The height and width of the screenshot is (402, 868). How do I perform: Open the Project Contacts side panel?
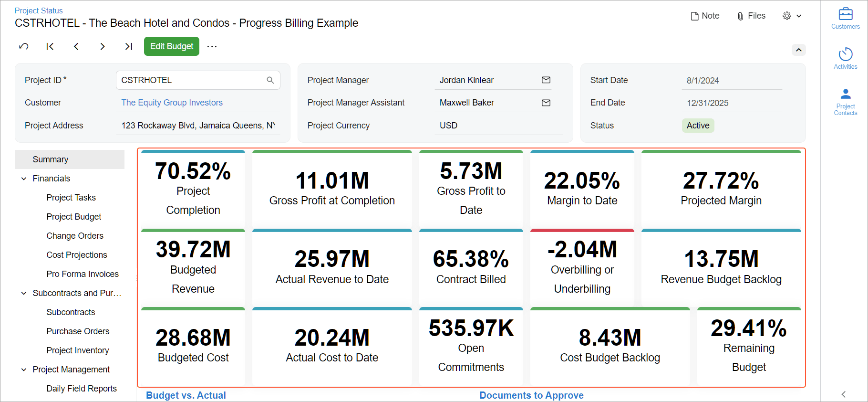845,102
